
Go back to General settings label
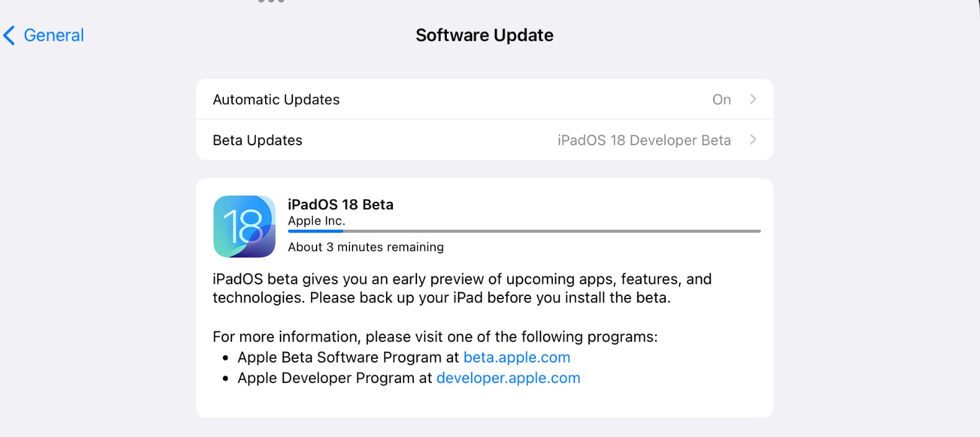pos(53,35)
